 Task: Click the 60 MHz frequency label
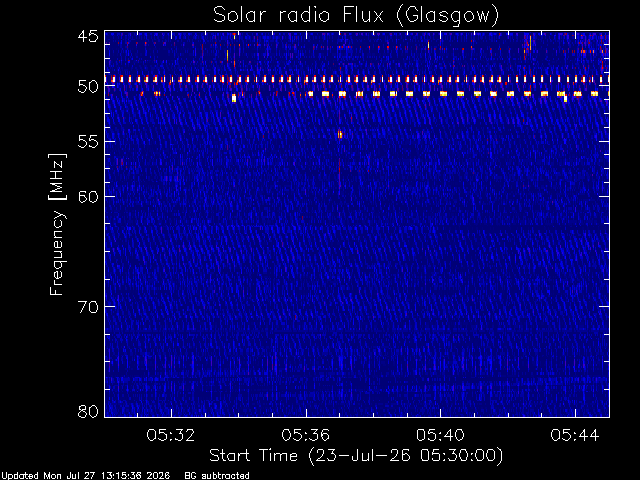tap(88, 196)
